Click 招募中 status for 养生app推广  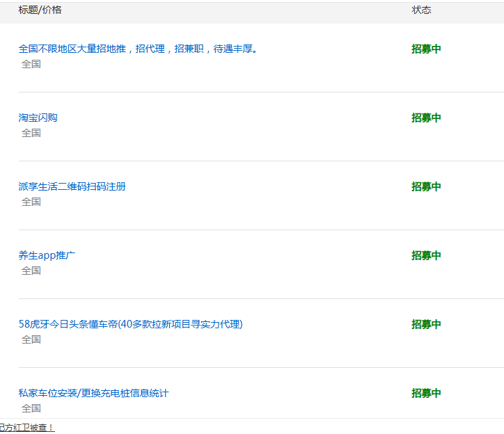426,255
